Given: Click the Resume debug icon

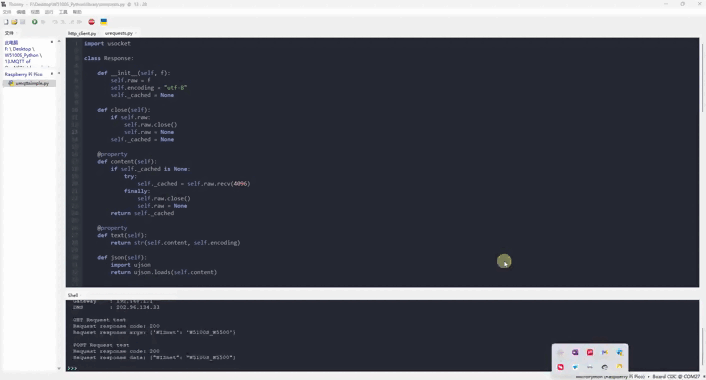Looking at the screenshot, I should (79, 22).
